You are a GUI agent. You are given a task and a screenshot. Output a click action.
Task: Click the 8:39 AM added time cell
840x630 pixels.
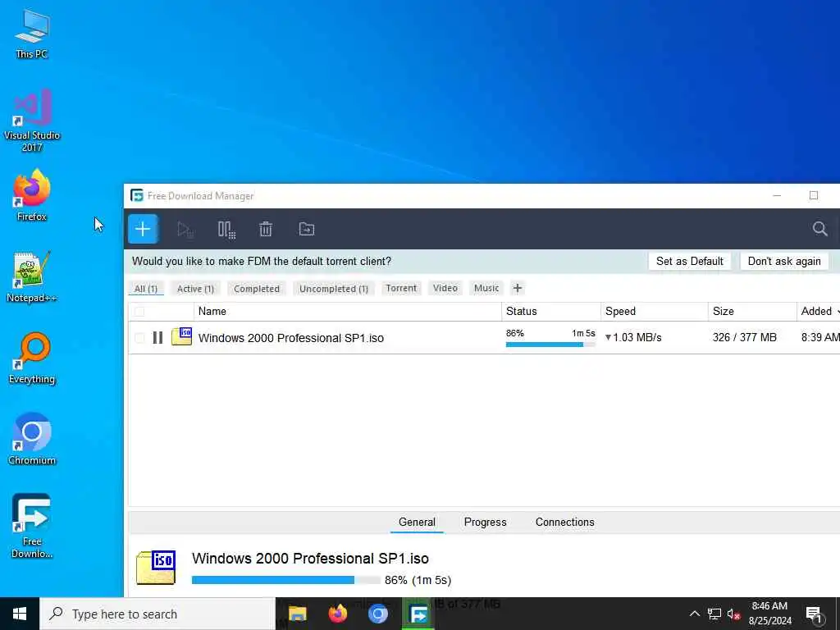[x=820, y=337]
